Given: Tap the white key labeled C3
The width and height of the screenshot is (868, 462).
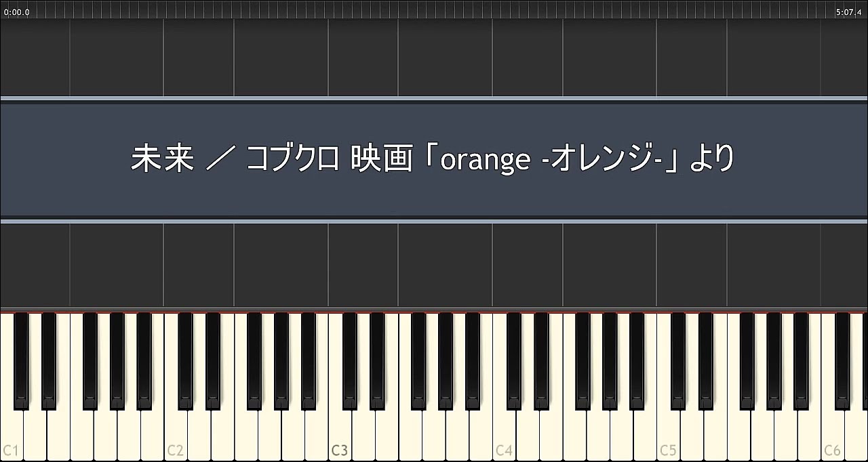Looking at the screenshot, I should (x=340, y=434).
